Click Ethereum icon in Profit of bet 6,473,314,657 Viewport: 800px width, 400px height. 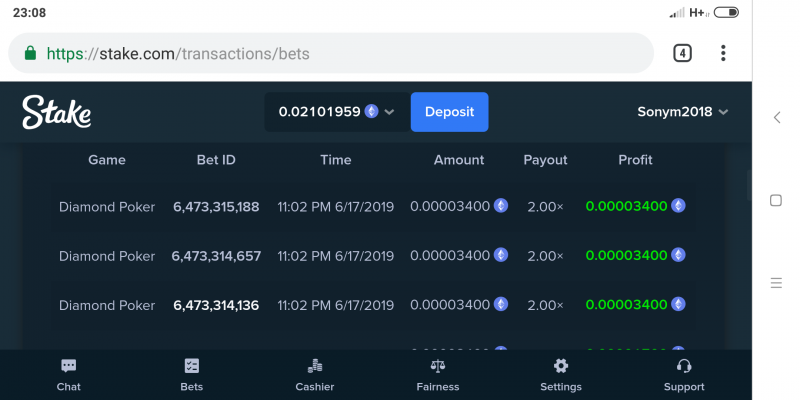click(x=678, y=255)
